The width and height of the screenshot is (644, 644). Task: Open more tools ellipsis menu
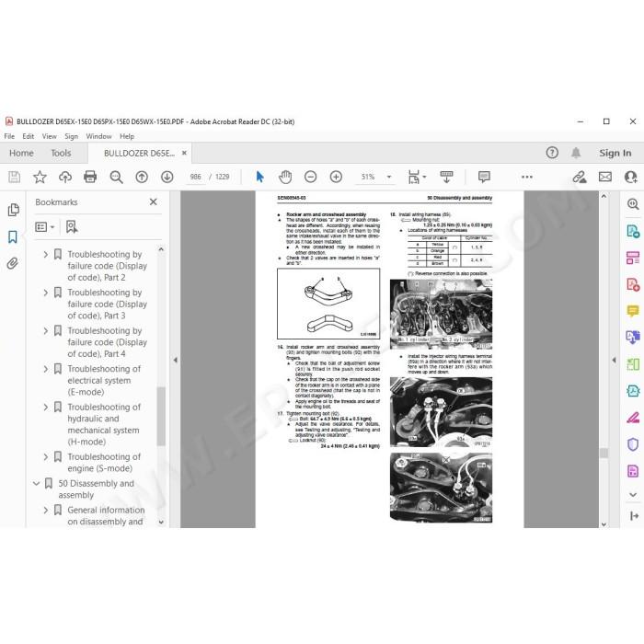coord(527,177)
